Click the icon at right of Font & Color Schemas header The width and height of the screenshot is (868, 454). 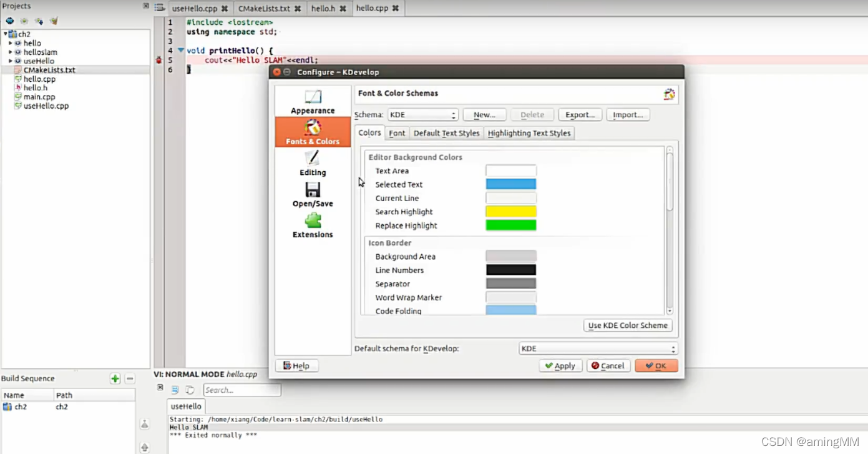[x=669, y=94]
